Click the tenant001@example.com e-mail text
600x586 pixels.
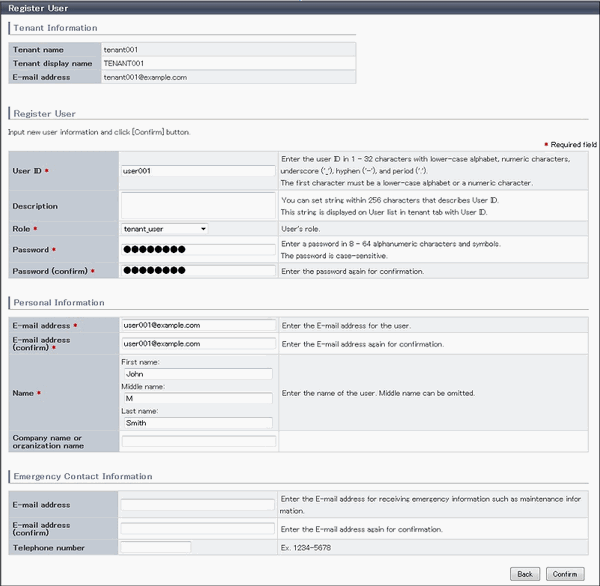145,77
